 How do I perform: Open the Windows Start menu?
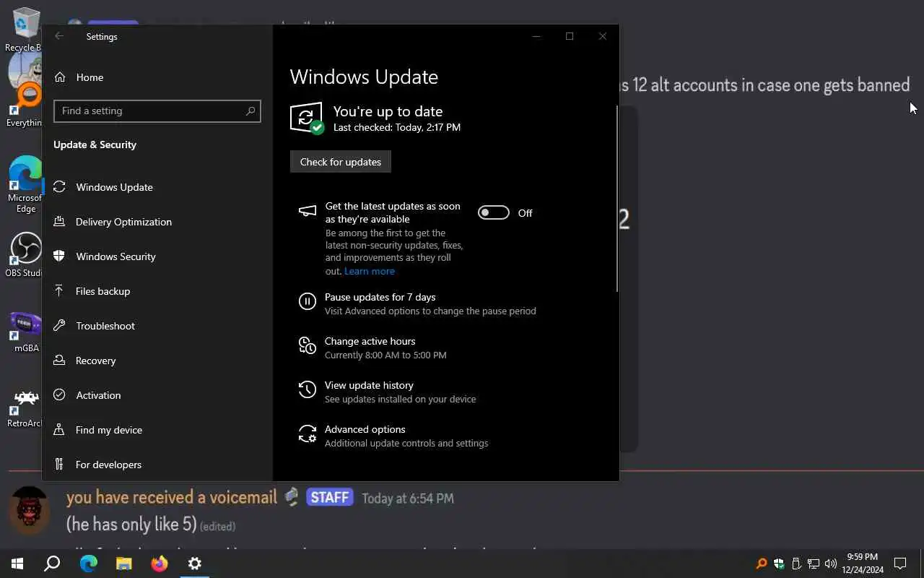17,564
